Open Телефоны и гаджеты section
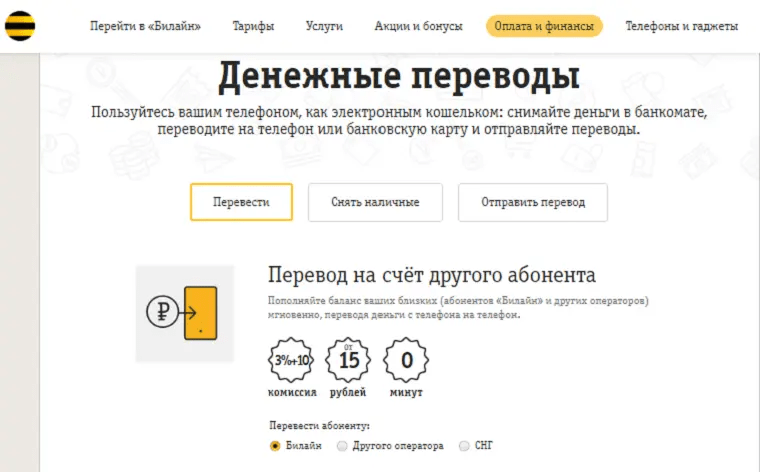Image resolution: width=763 pixels, height=472 pixels. coord(681,26)
